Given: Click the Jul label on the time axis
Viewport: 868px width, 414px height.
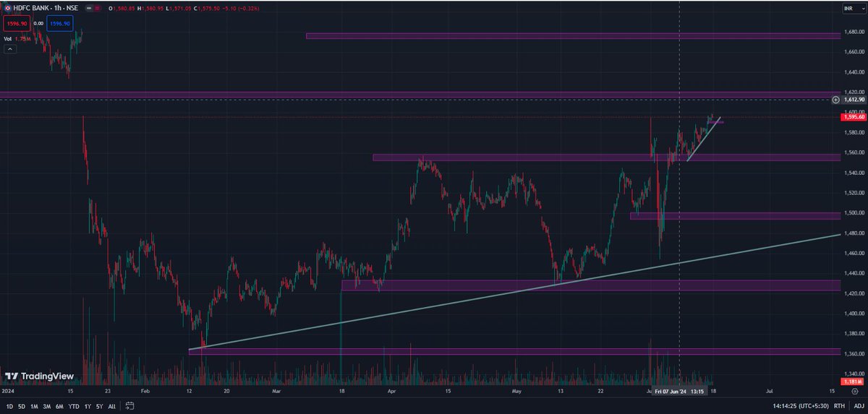Looking at the screenshot, I should click(769, 390).
